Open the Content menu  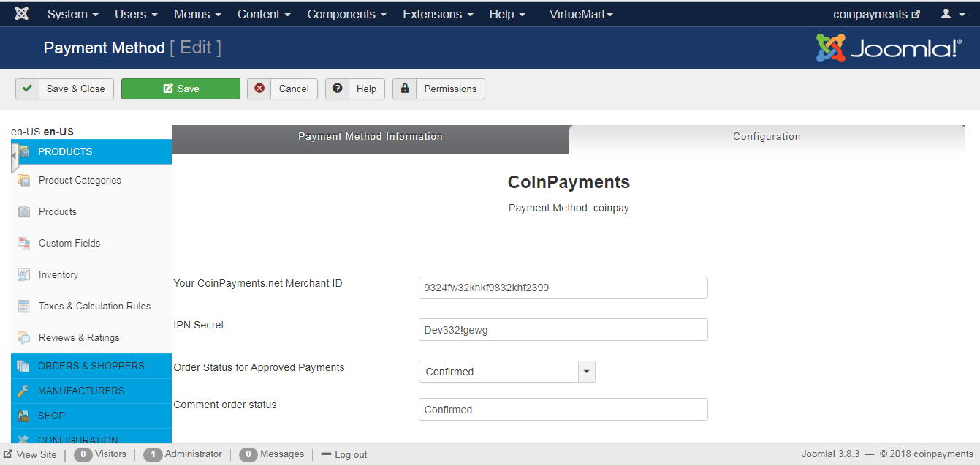coord(264,14)
